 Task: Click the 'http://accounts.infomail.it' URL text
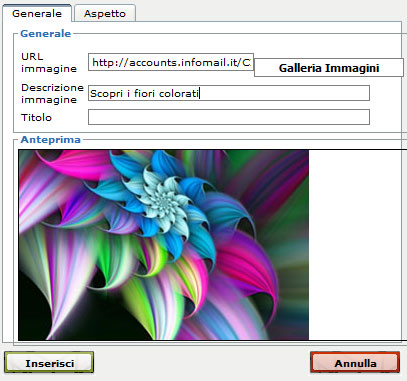(164, 63)
